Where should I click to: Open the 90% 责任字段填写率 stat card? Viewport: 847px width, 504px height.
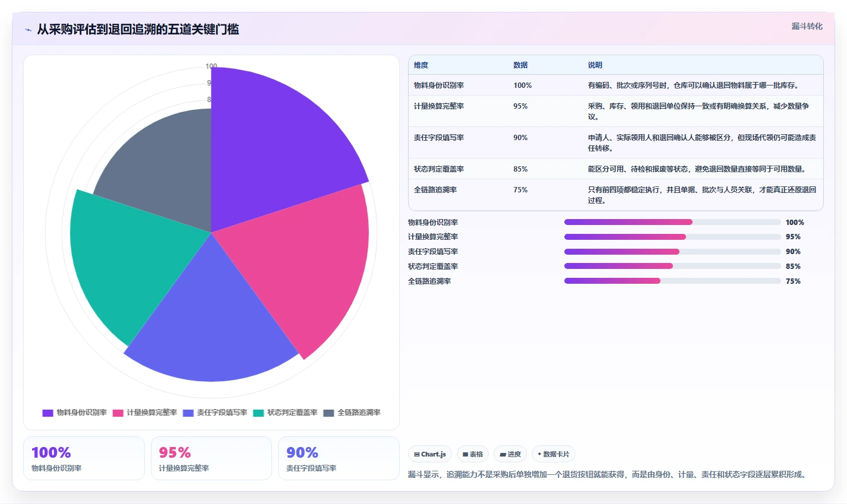click(339, 458)
